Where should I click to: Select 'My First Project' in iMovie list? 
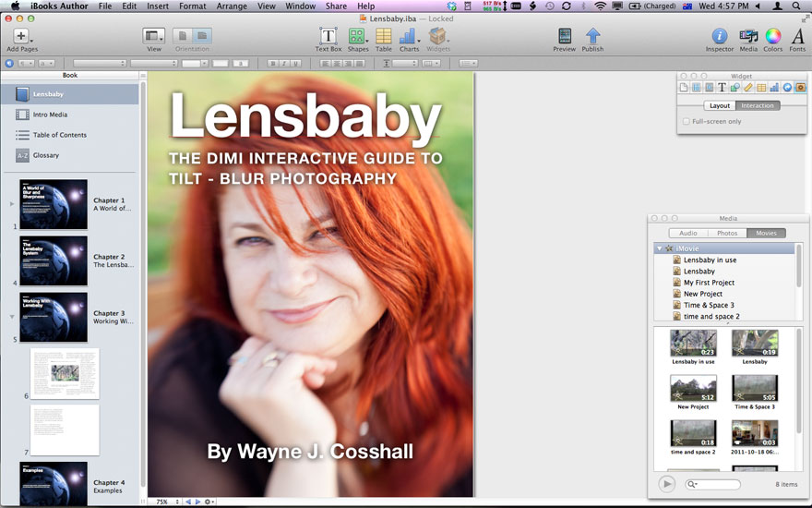coord(709,283)
